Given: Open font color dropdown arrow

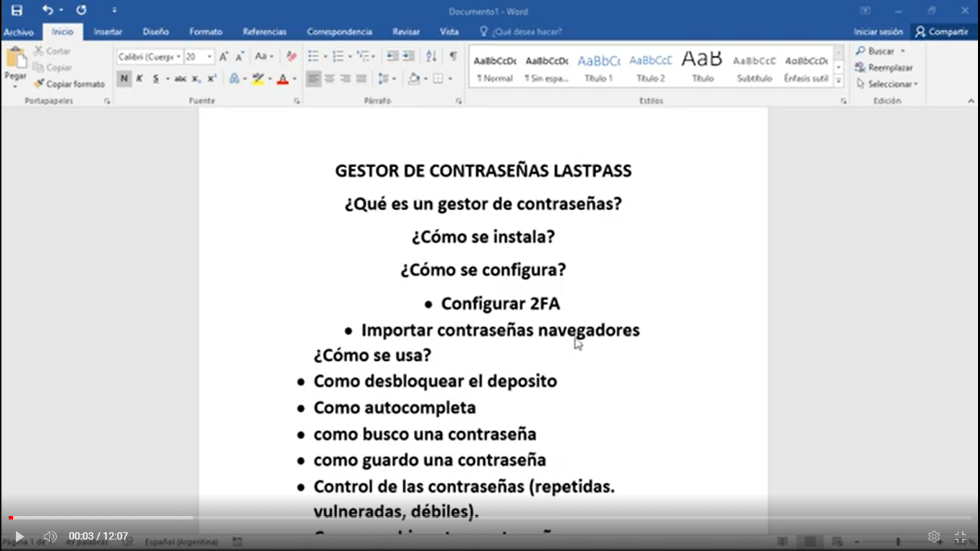Looking at the screenshot, I should tap(294, 79).
